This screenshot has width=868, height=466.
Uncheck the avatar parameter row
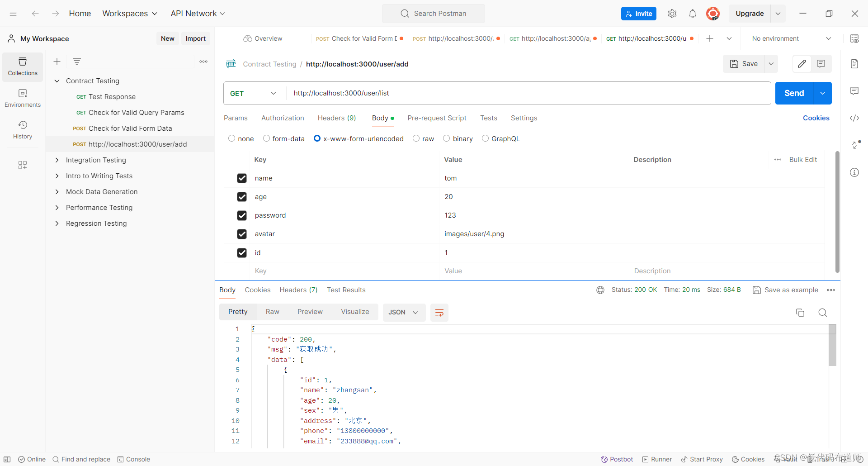[242, 234]
